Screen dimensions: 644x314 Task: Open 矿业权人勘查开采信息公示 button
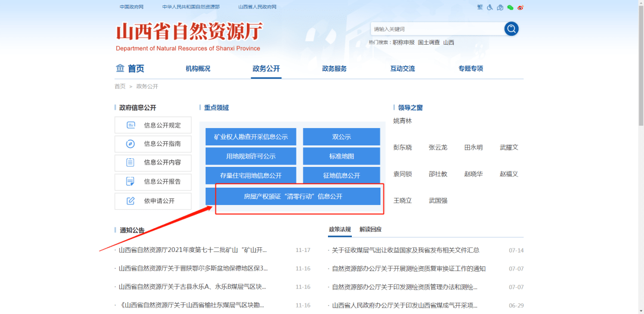[x=250, y=136]
